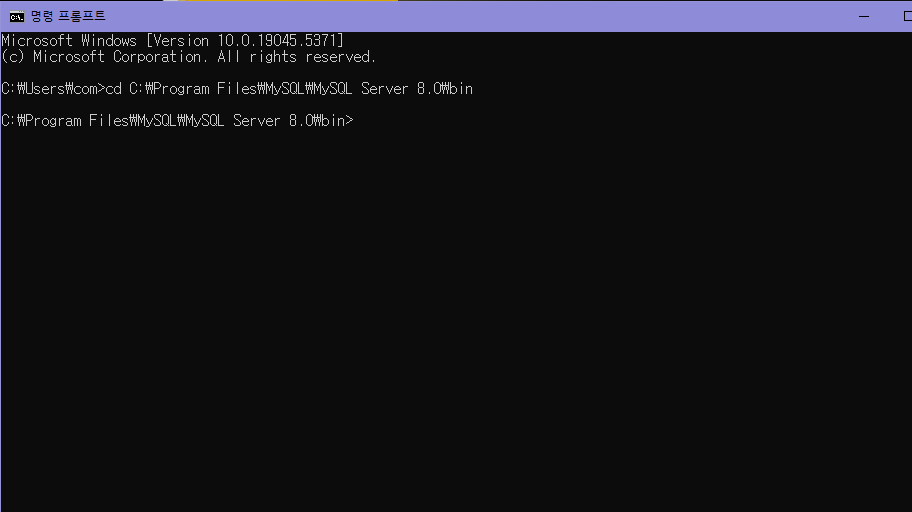Screen dimensions: 912x512
Task: Click the leading C: of the current prompt
Action: click(9, 121)
